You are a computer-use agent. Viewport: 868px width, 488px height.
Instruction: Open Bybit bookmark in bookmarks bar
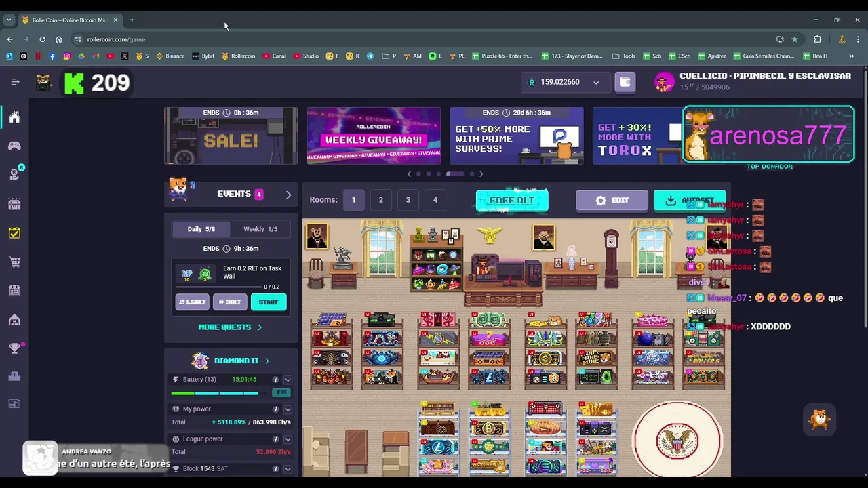203,56
